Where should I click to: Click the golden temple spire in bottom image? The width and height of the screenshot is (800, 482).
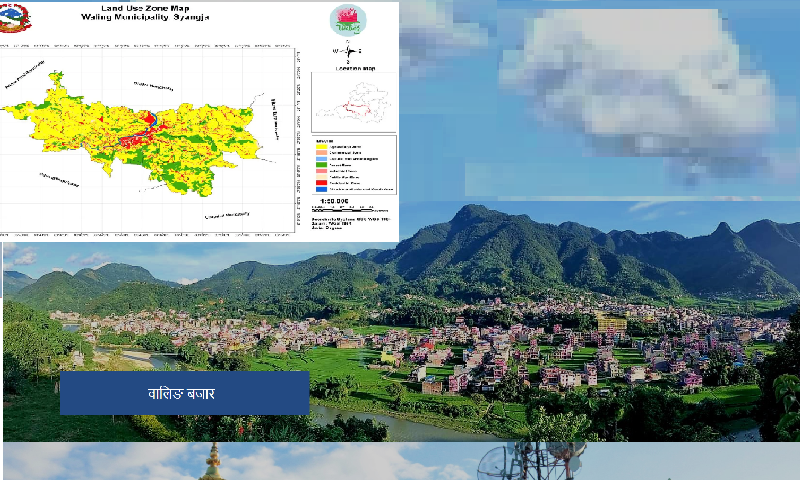(x=212, y=462)
